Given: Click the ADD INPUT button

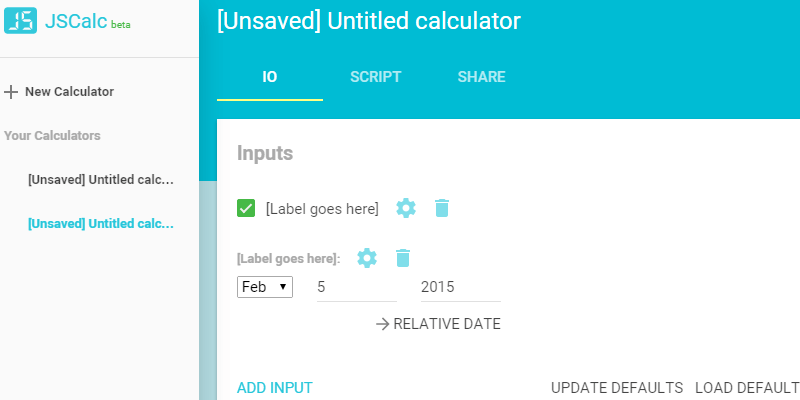Looking at the screenshot, I should click(275, 388).
